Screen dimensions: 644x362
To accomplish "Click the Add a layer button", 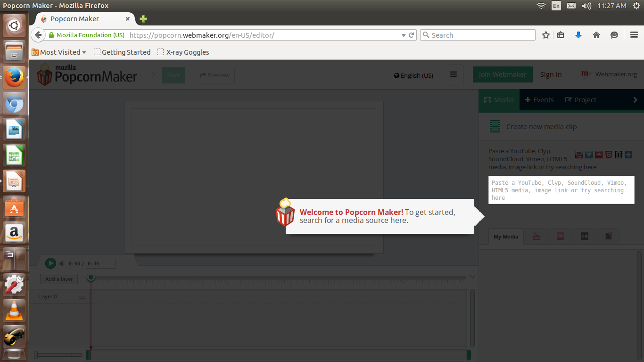I will point(59,279).
